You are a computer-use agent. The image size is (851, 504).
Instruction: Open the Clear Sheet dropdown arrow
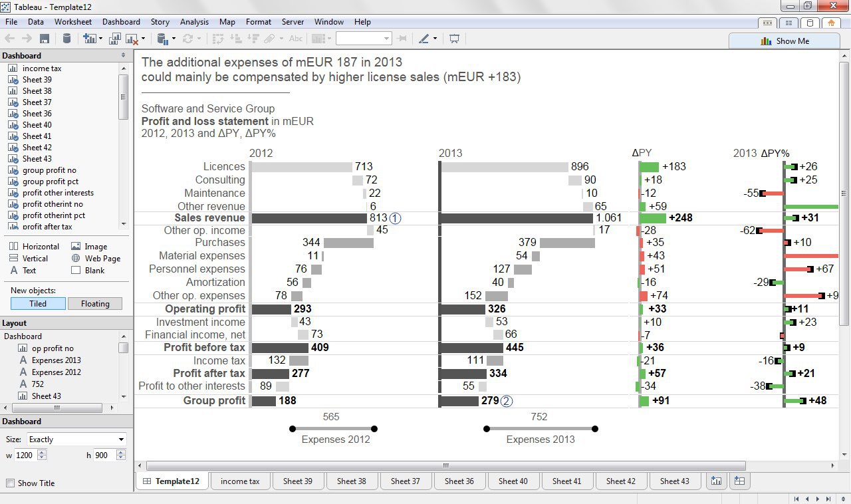click(x=142, y=39)
